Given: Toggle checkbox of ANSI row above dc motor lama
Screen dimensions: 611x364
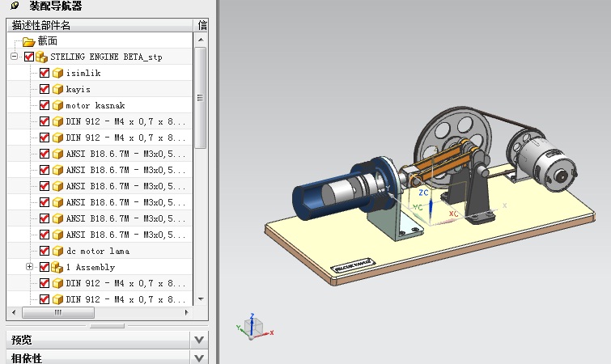Looking at the screenshot, I should pos(45,235).
